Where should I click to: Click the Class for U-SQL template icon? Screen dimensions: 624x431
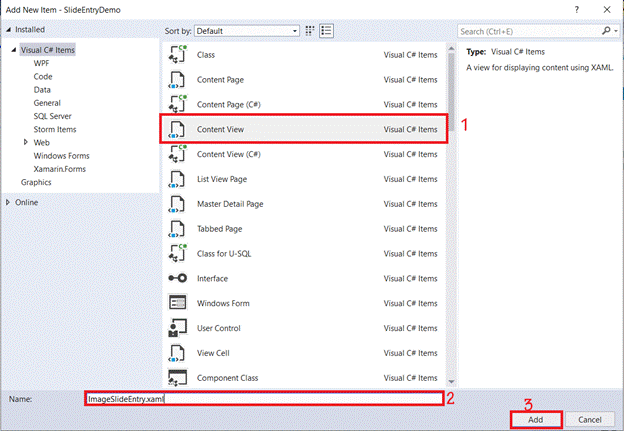177,254
